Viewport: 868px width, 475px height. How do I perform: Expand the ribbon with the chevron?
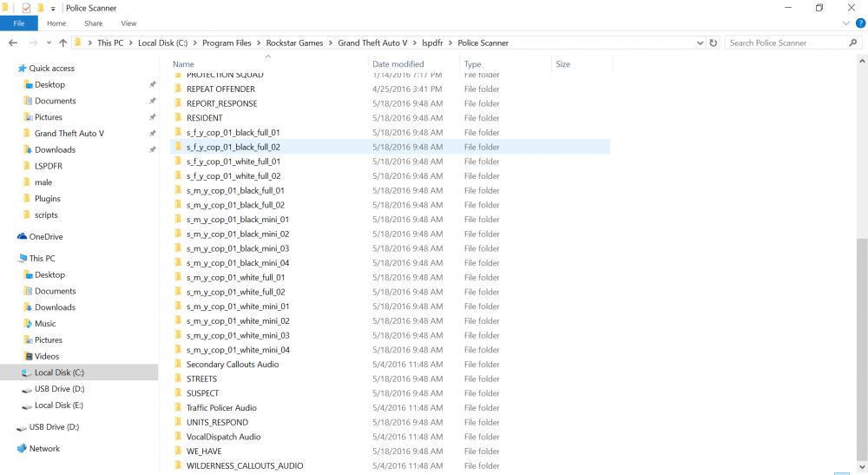coord(845,23)
